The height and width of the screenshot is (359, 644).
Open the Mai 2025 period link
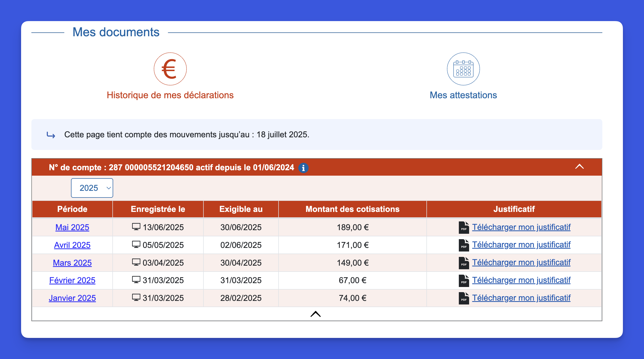[72, 227]
